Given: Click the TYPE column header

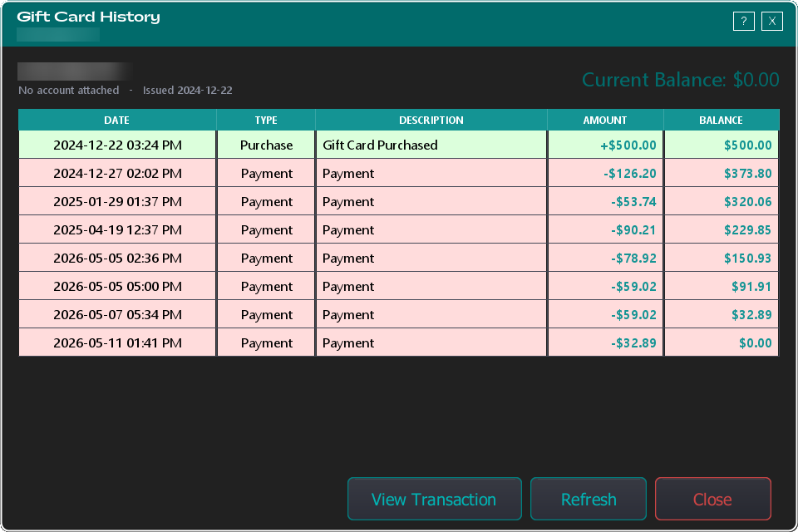Looking at the screenshot, I should (266, 121).
